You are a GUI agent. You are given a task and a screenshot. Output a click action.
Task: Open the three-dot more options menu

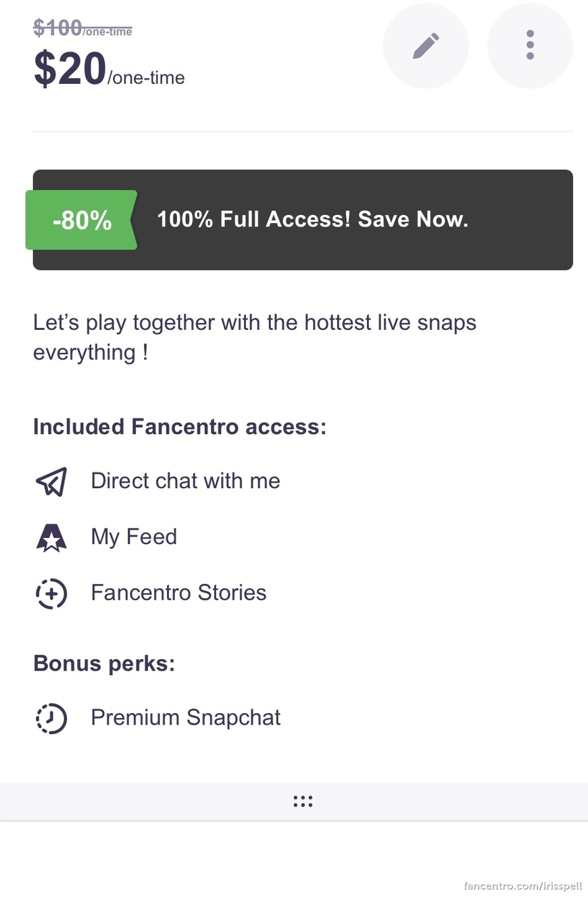530,46
